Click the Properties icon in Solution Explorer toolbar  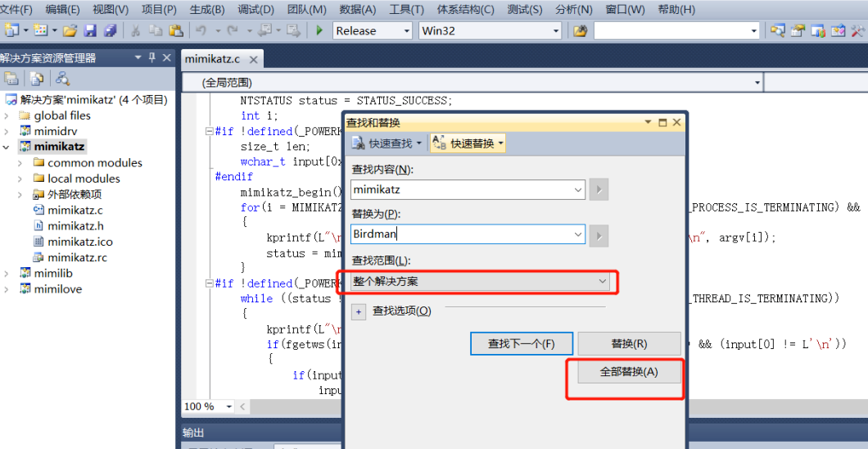click(11, 79)
